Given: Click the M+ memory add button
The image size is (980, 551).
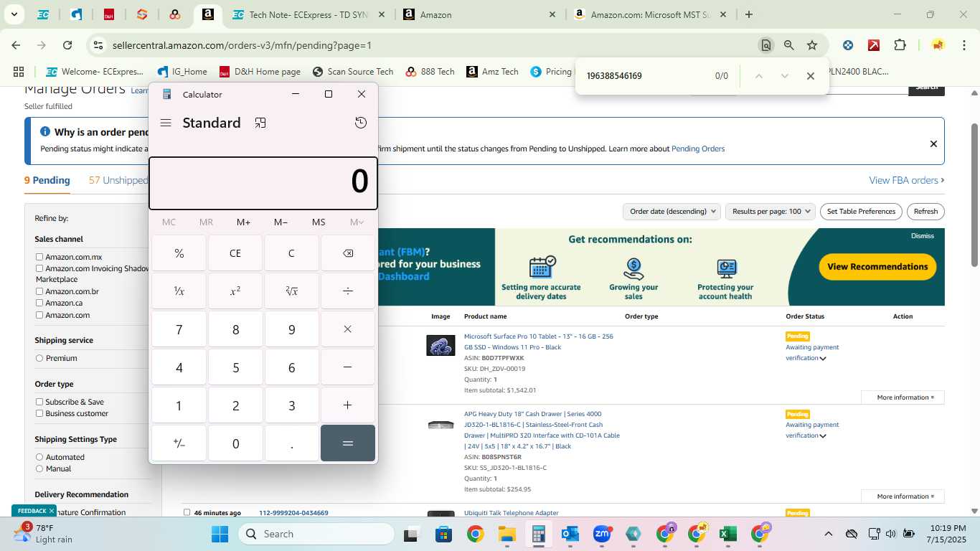Looking at the screenshot, I should click(x=243, y=222).
